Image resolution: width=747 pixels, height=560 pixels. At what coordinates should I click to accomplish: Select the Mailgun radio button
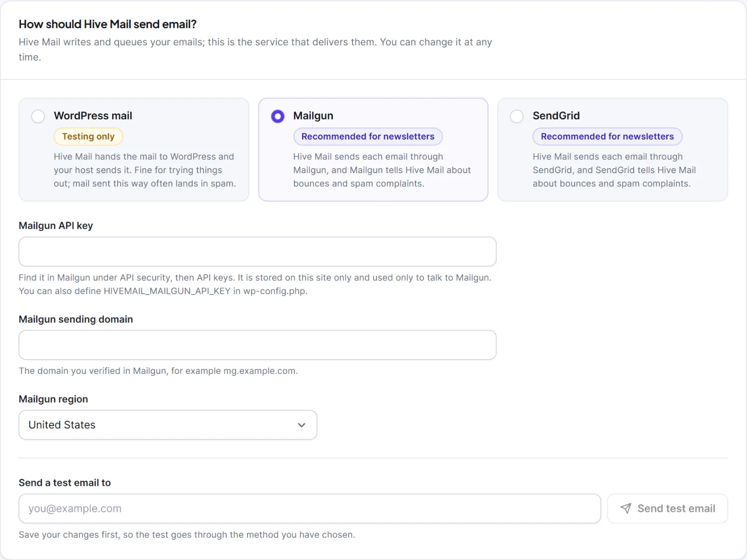277,116
